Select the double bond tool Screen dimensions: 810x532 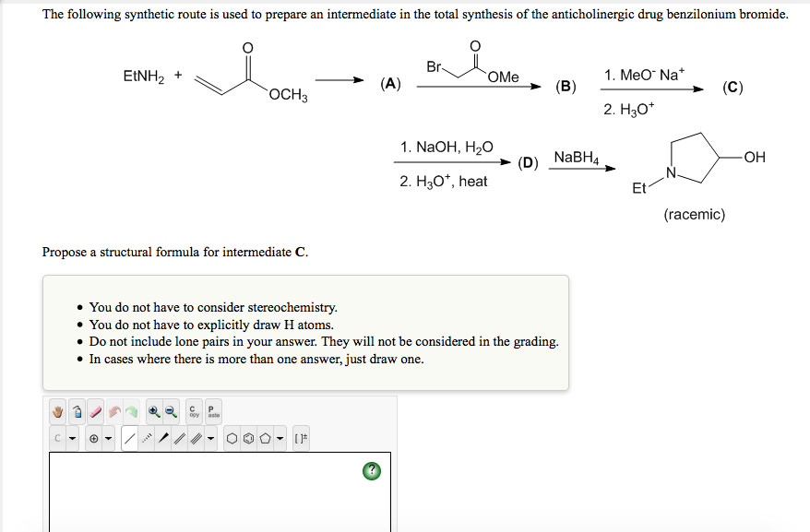point(178,437)
